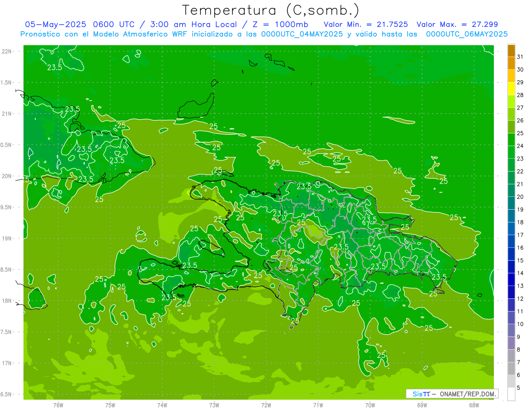The width and height of the screenshot is (532, 411).
Task: Pick the light-green swatch between 26 and 27
Action: [x=511, y=114]
